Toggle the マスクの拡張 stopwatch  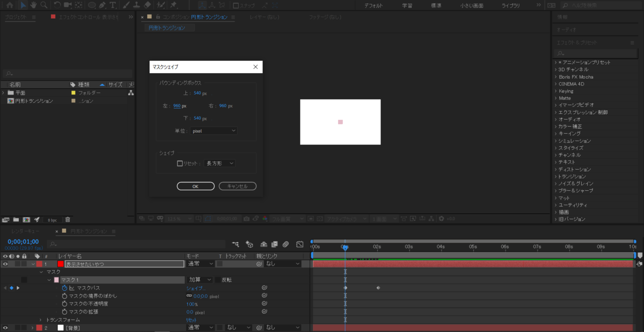click(64, 312)
